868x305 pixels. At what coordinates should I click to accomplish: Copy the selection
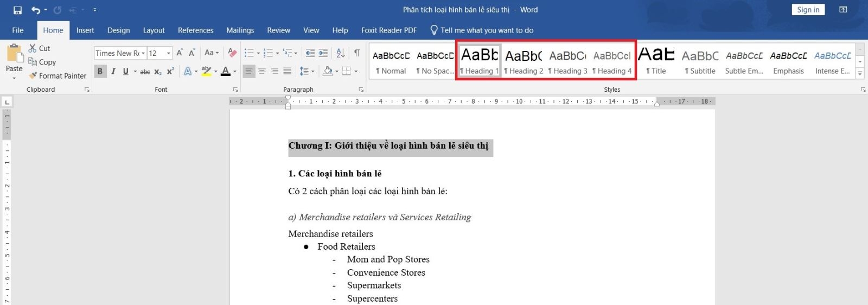click(42, 62)
